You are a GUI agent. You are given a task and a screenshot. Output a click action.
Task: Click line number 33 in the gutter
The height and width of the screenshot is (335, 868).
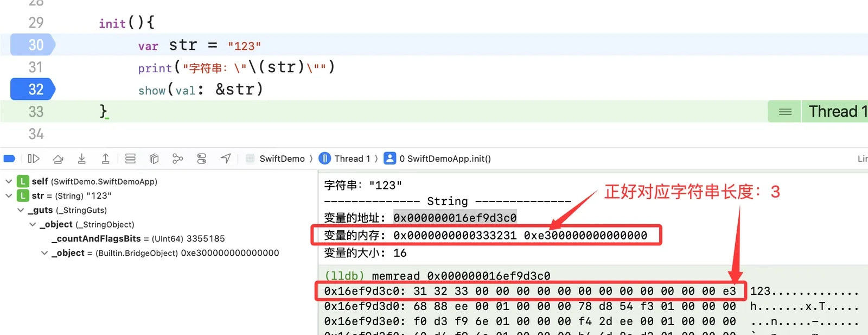tap(36, 111)
